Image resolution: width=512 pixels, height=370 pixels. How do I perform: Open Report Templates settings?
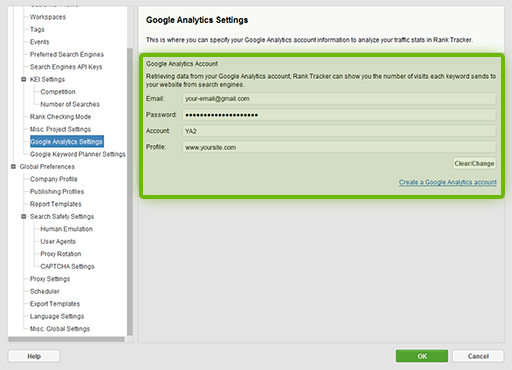click(56, 204)
